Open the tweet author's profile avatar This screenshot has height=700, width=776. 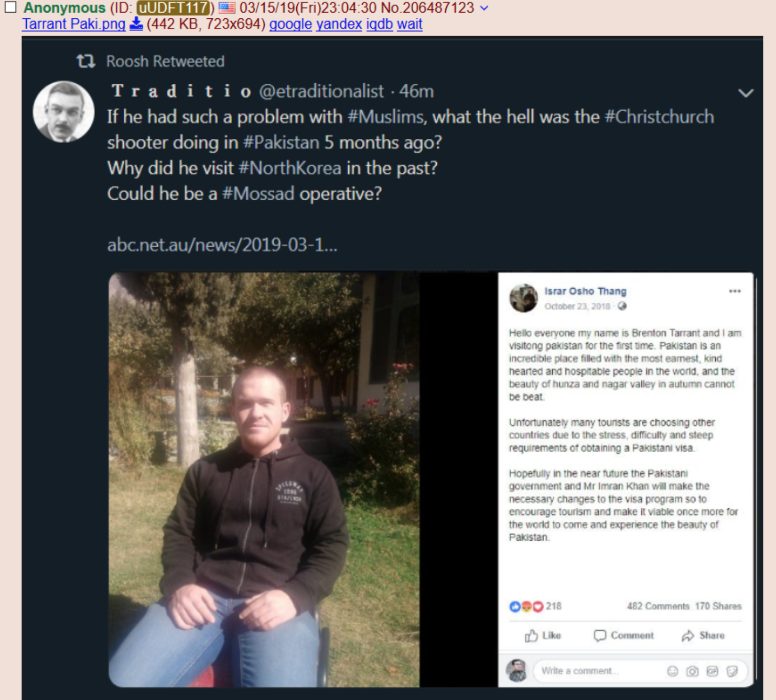pyautogui.click(x=64, y=112)
